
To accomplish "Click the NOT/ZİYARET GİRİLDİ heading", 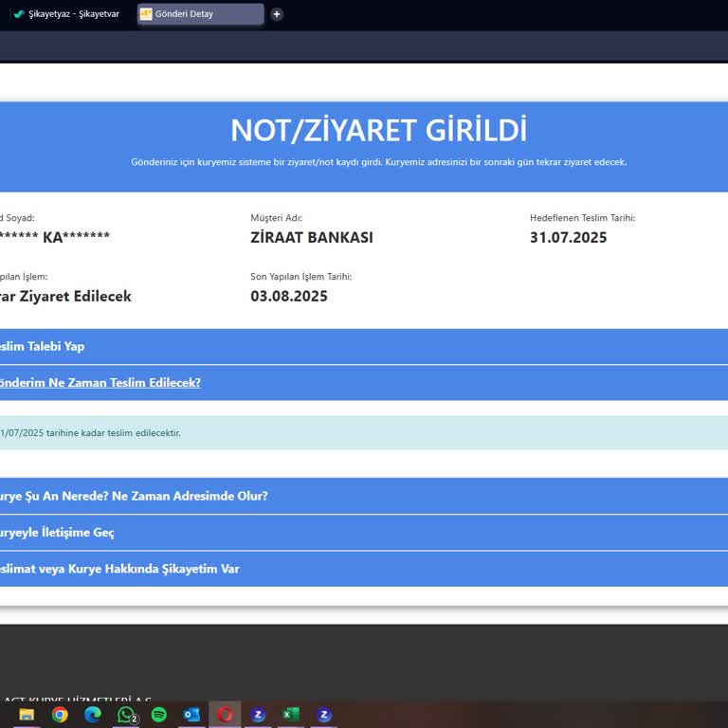I will [379, 130].
